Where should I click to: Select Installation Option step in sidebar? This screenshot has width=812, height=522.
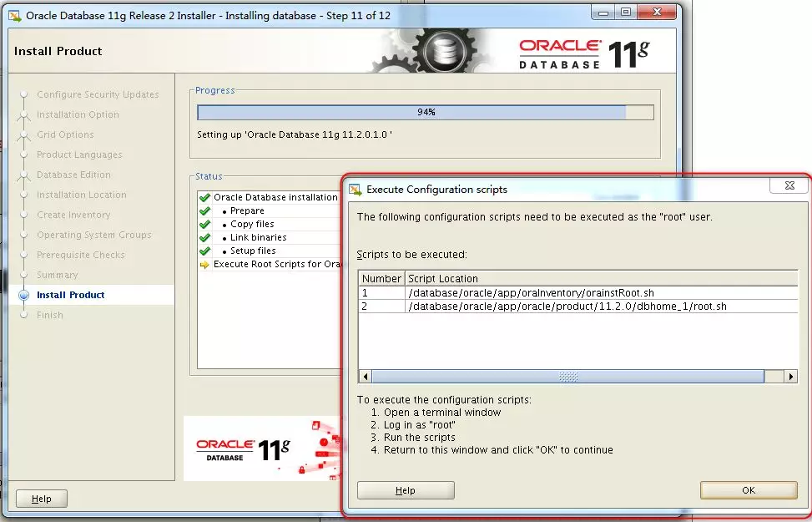click(x=78, y=114)
